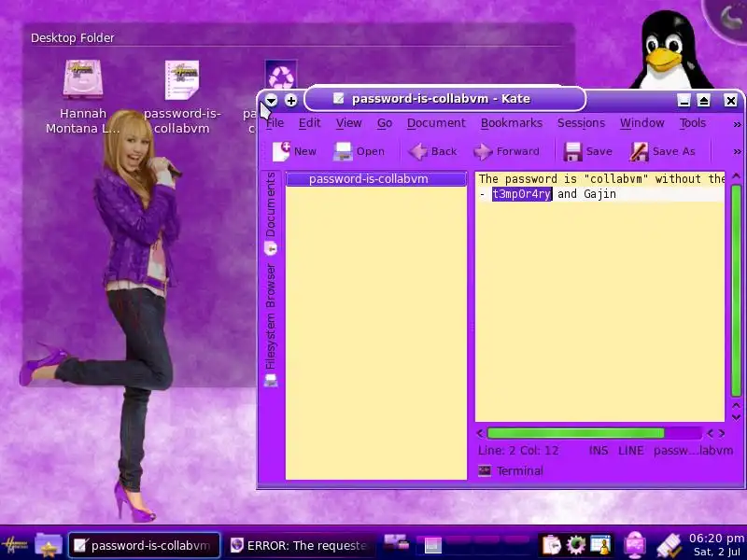Open the Window menu
The height and width of the screenshot is (560, 747).
641,123
